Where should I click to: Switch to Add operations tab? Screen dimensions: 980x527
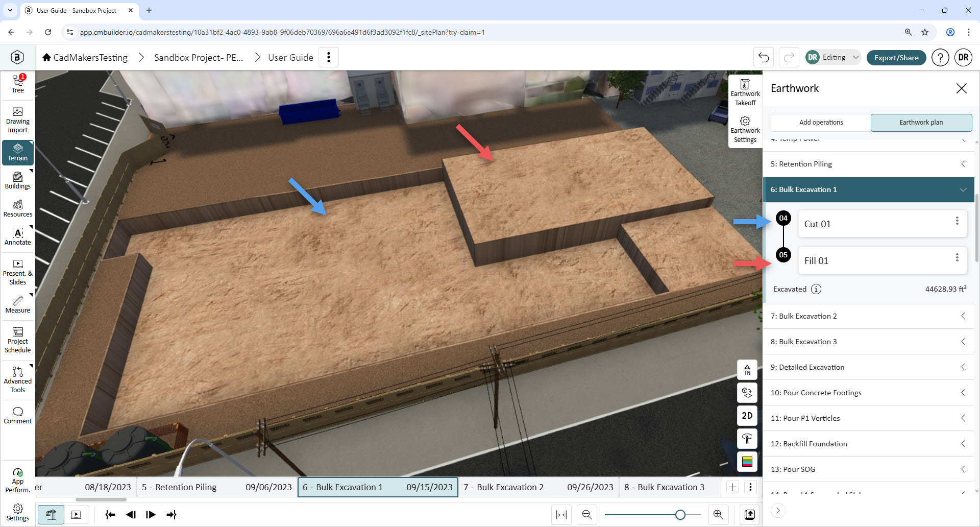click(x=821, y=123)
